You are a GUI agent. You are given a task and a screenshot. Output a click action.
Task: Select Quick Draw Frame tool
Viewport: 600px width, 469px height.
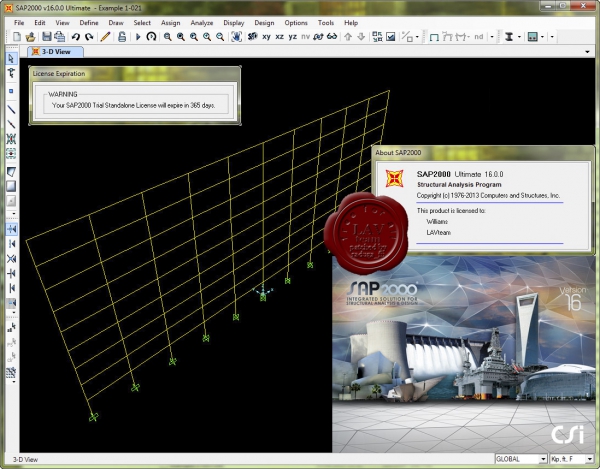click(11, 124)
